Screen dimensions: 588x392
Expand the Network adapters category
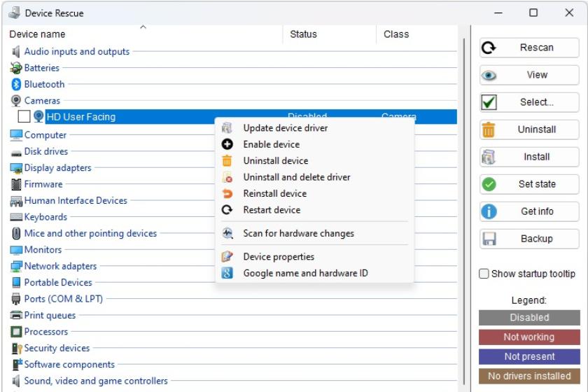click(60, 266)
